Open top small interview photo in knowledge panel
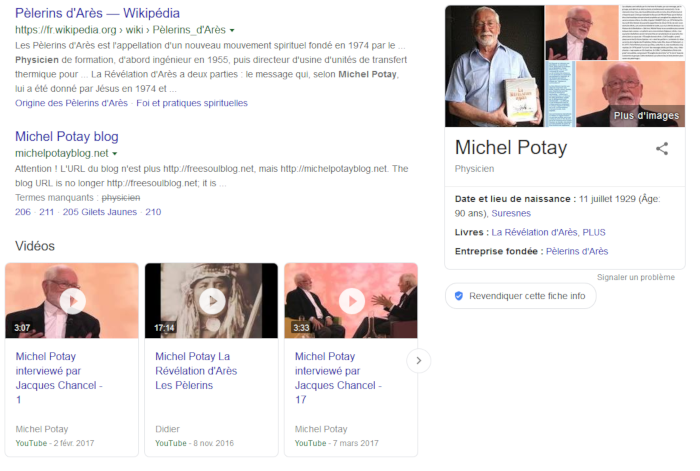 click(x=582, y=33)
